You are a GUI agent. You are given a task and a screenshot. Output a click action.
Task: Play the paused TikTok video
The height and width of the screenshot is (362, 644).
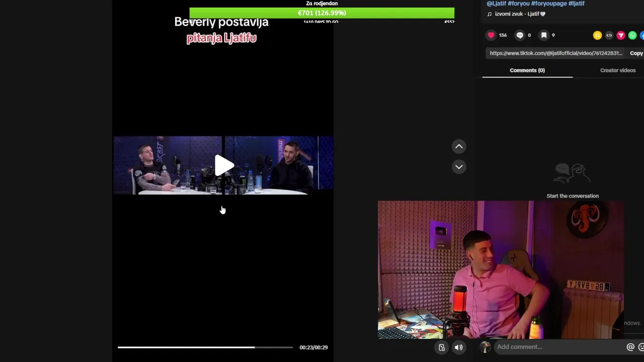click(223, 165)
